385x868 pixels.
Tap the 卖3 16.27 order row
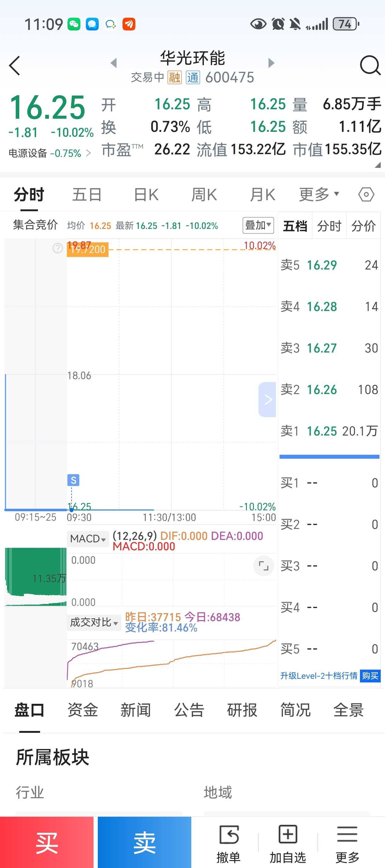click(x=329, y=348)
